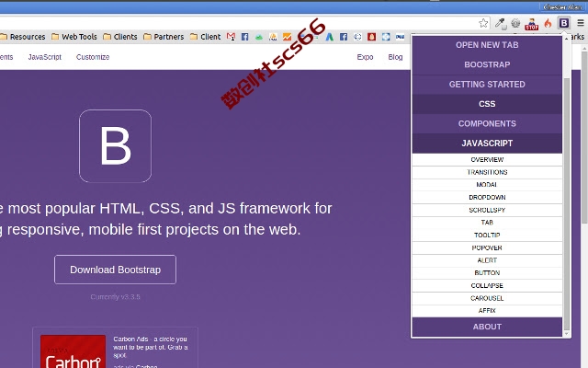Select ALERT in JavaScript list

(487, 260)
